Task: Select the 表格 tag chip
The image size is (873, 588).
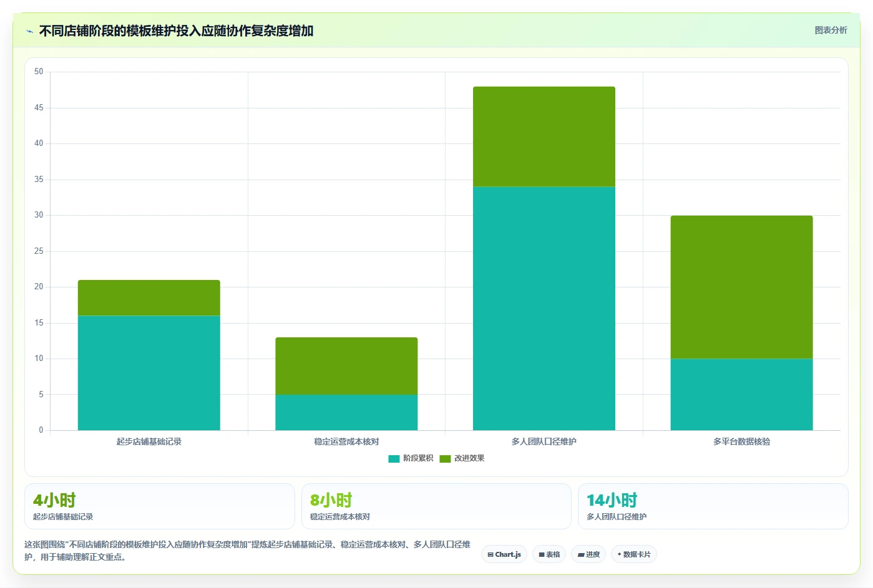Action: (549, 554)
